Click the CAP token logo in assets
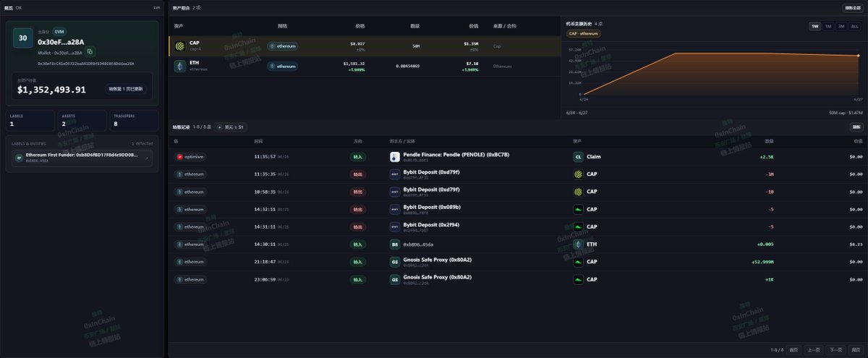The height and width of the screenshot is (358, 868). [180, 46]
